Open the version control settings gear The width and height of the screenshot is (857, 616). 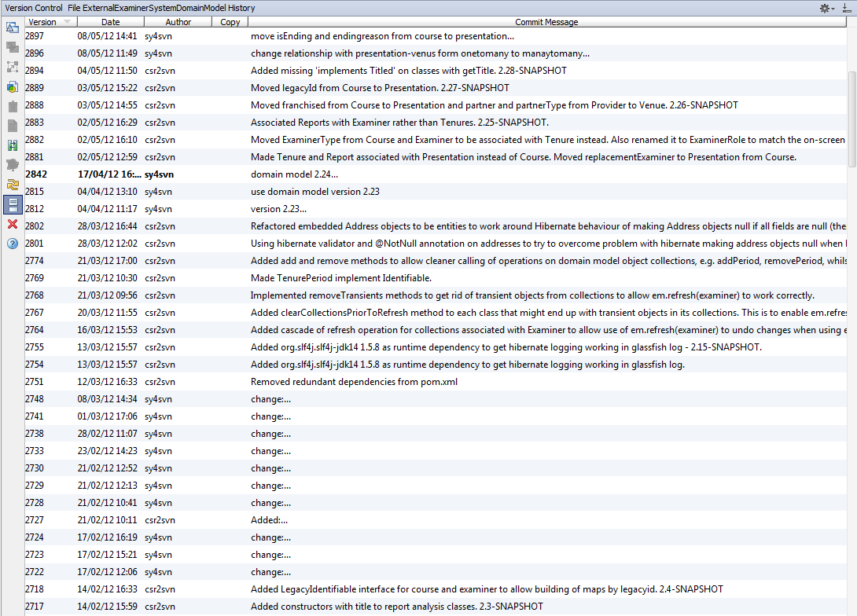tap(825, 8)
